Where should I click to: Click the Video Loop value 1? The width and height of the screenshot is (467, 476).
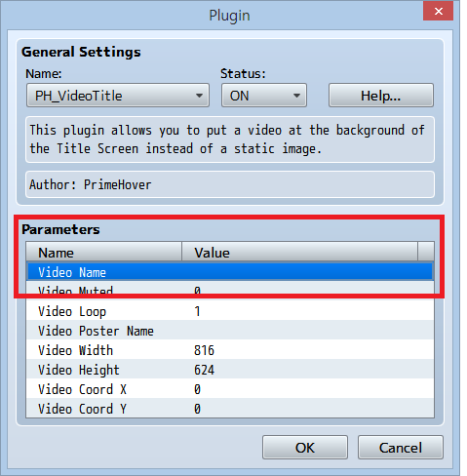[x=197, y=311]
